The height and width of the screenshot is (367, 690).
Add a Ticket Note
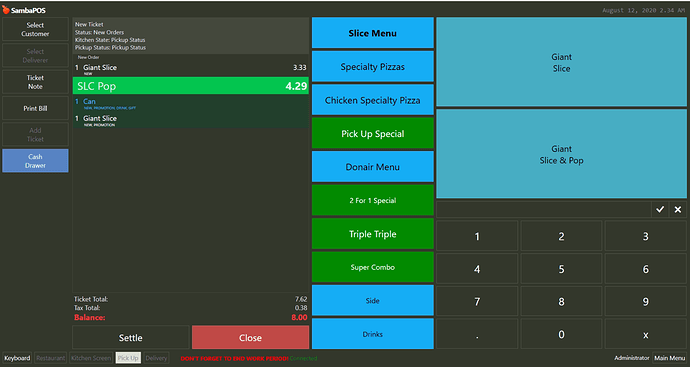[35, 82]
